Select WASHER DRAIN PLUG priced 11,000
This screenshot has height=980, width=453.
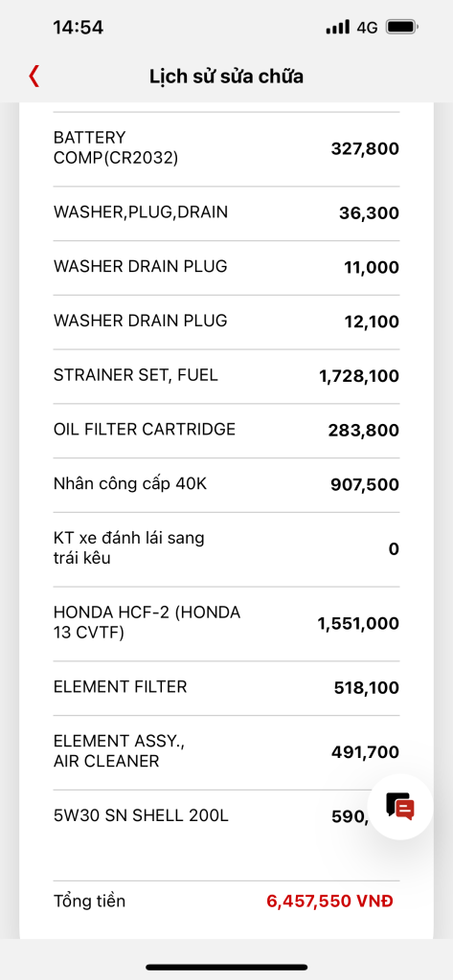(226, 268)
